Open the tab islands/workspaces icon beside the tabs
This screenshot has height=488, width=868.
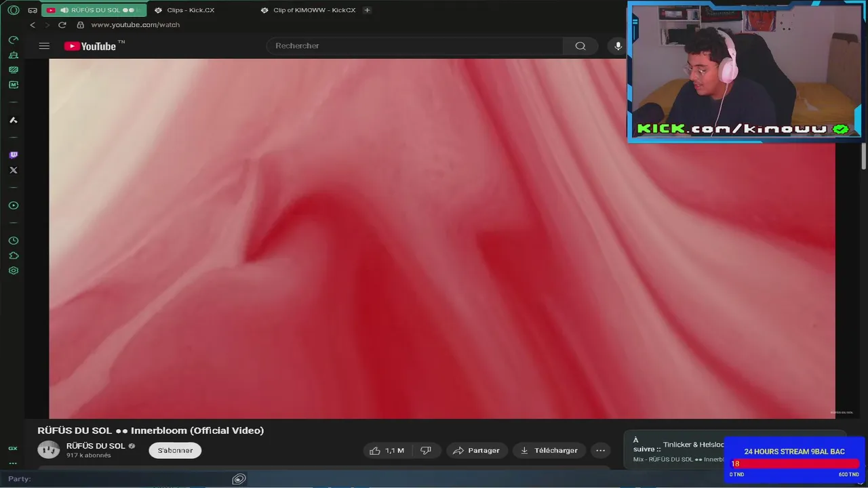point(32,10)
